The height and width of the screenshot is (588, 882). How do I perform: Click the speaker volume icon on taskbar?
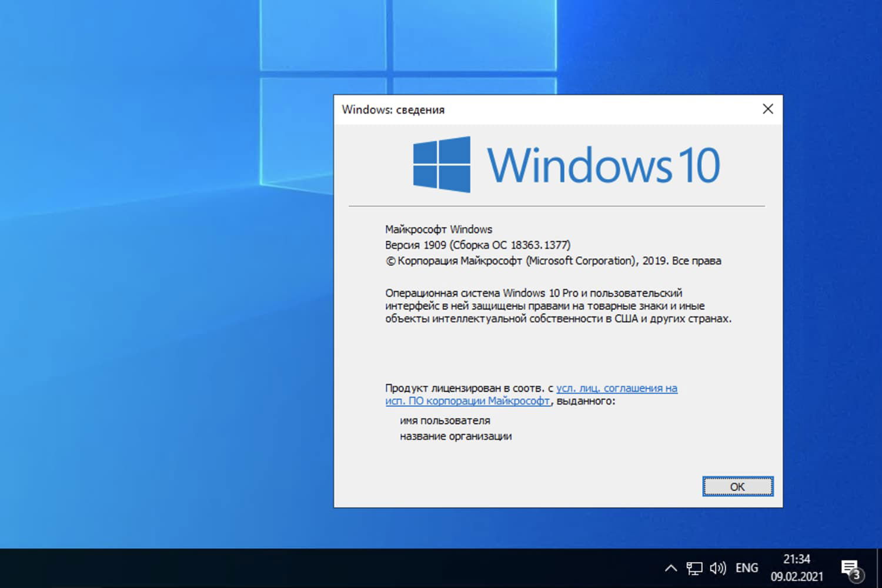click(717, 567)
